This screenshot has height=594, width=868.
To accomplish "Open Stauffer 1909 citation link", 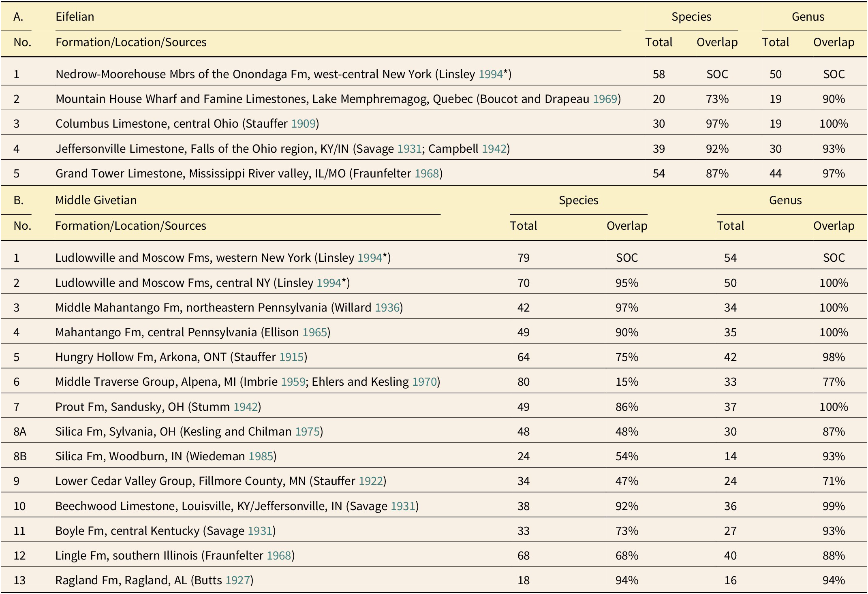I will [304, 124].
